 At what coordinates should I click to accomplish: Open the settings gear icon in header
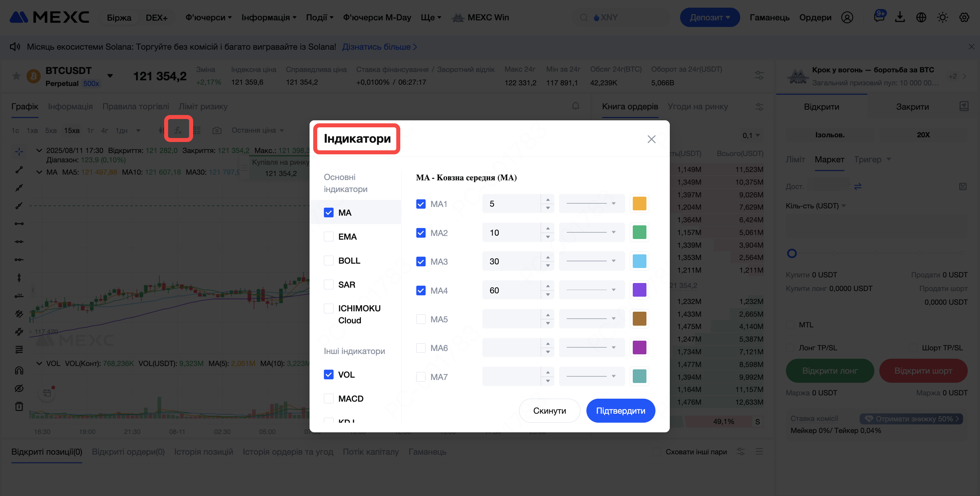coord(964,17)
